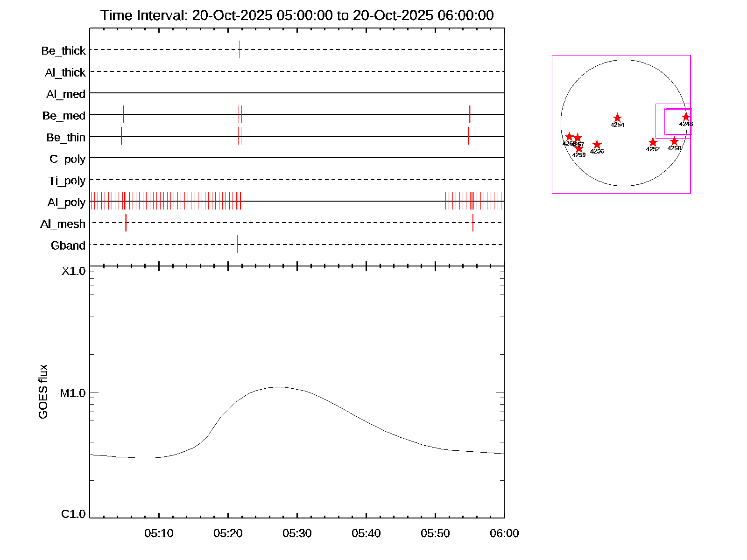Screen dimensions: 747x560
Task: Click the star marker for region 4260
Action: pyautogui.click(x=569, y=137)
